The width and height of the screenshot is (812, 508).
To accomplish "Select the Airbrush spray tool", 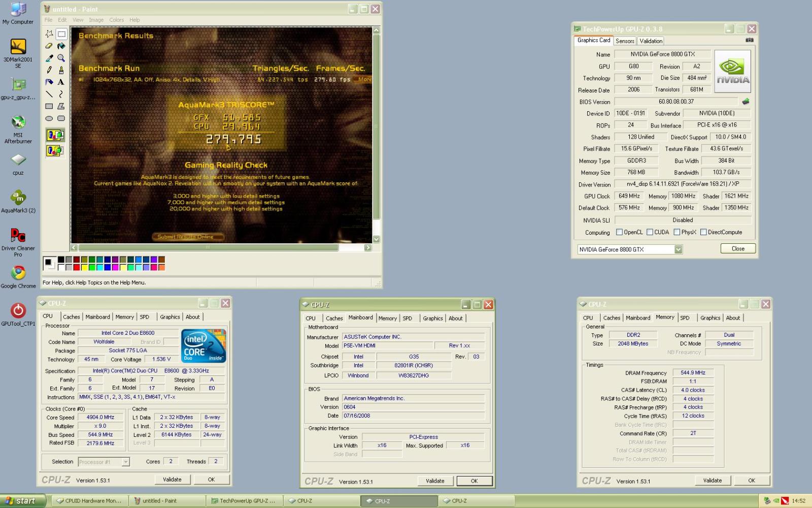I will tap(49, 82).
